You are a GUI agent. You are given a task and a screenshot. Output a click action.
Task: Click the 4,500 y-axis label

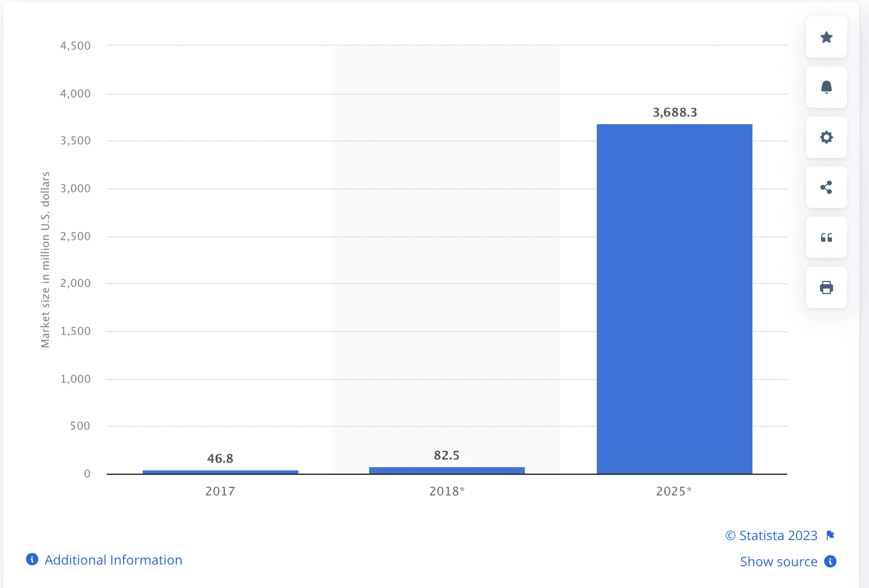76,46
